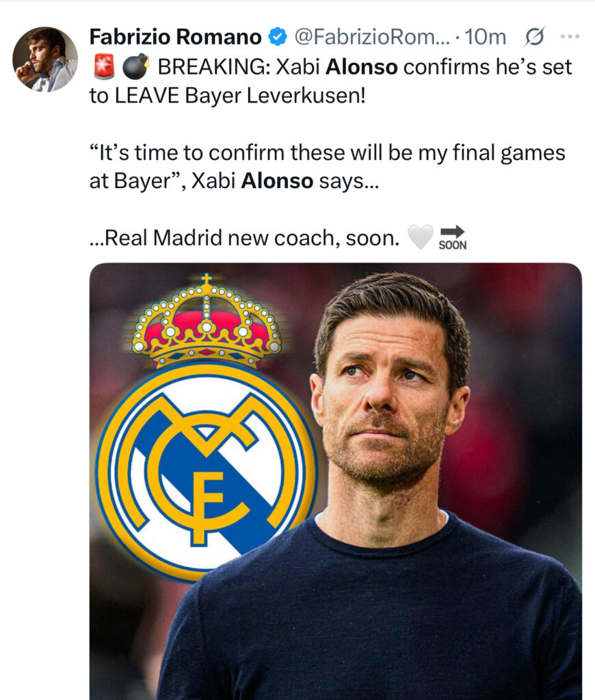595x700 pixels.
Task: Click the quoted final games sentence
Action: 328,167
